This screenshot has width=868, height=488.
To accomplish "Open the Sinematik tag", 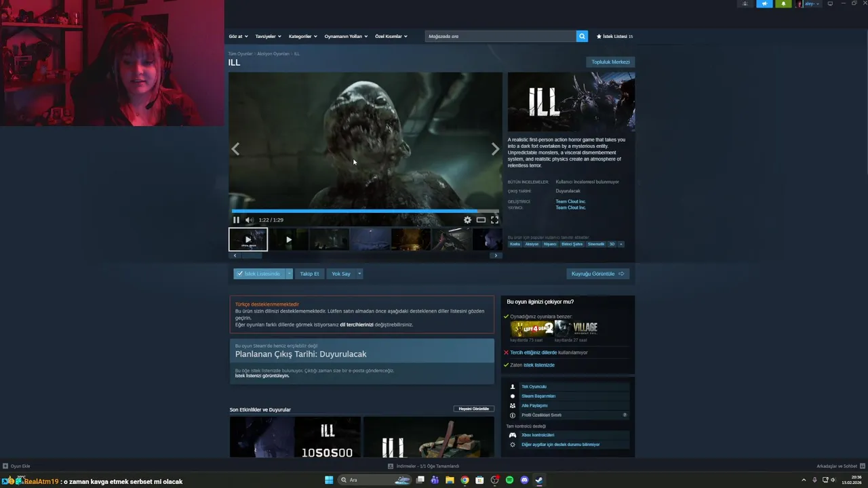I will click(596, 244).
